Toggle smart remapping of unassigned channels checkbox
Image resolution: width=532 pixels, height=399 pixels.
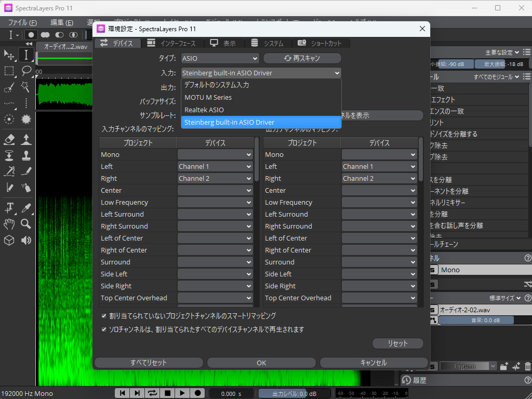104,316
